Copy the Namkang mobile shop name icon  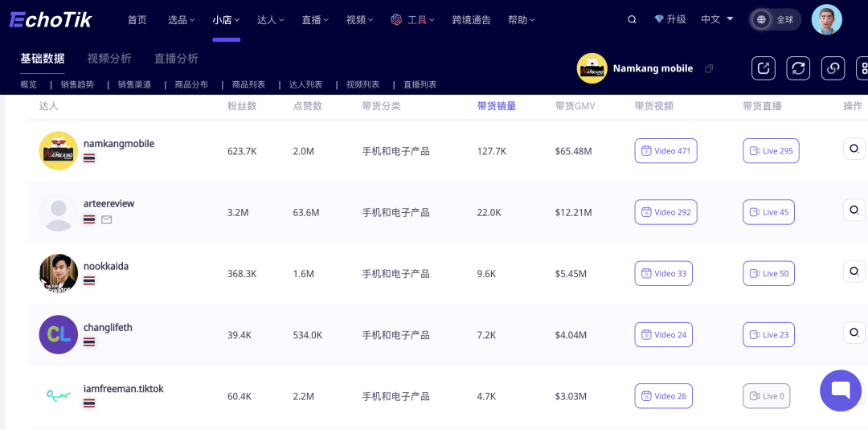(x=709, y=68)
